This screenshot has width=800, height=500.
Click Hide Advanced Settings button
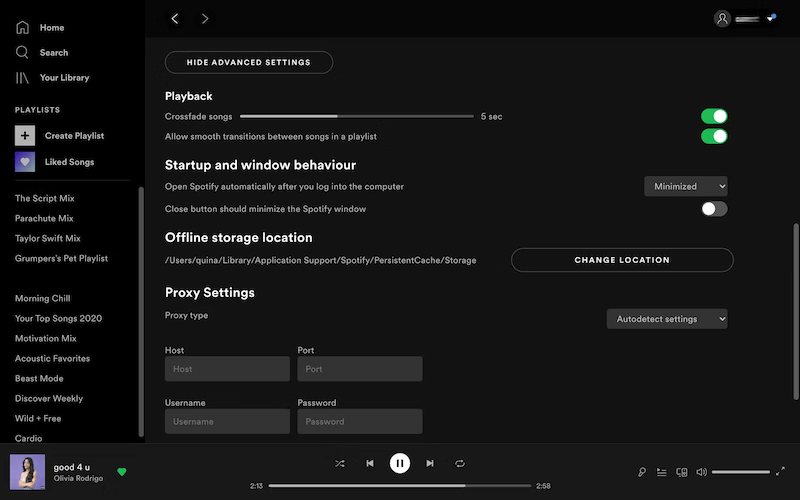[x=248, y=62]
